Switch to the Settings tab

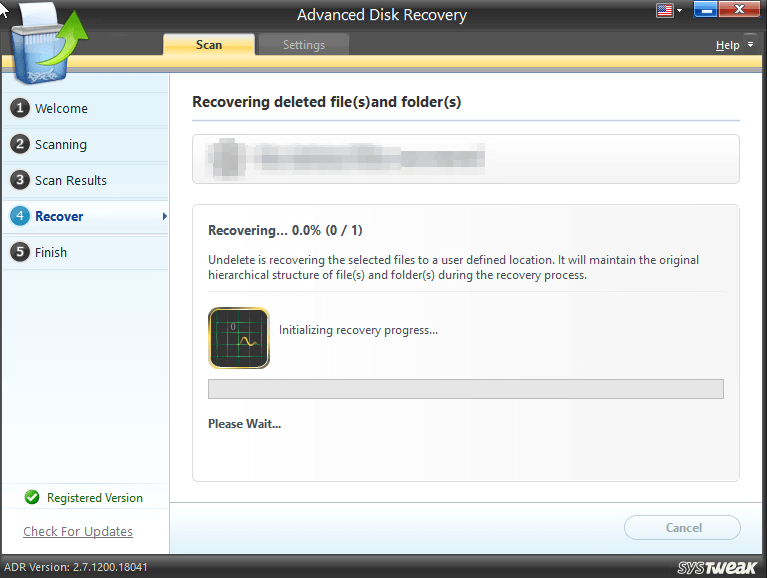(303, 45)
